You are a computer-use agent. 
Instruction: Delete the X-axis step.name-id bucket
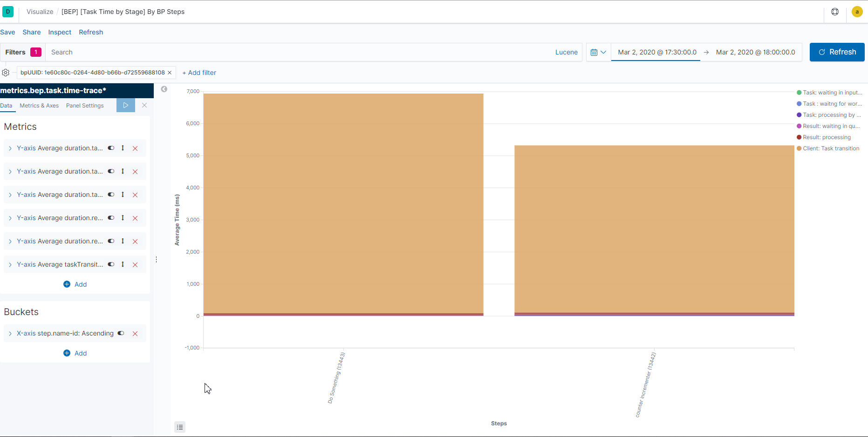coord(135,334)
